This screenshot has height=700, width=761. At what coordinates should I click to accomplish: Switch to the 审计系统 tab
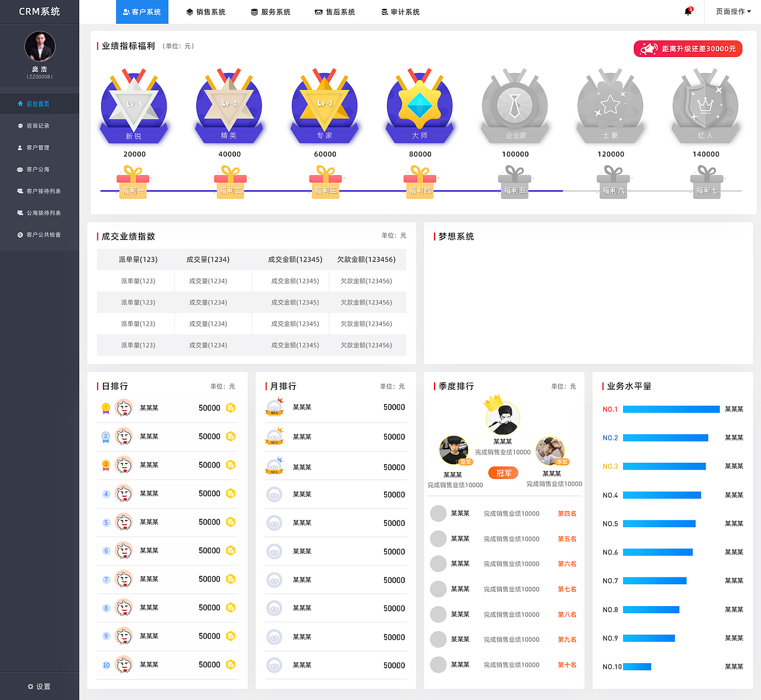(400, 12)
